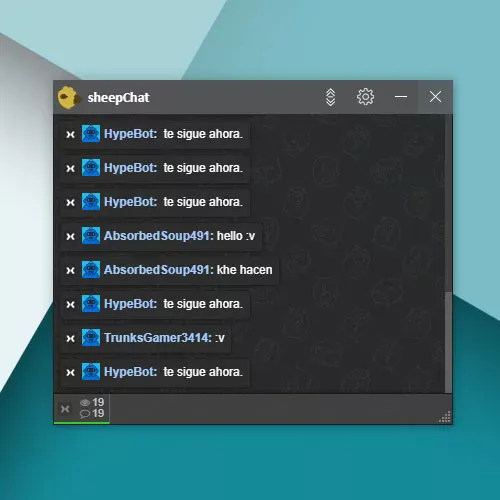The width and height of the screenshot is (500, 500).
Task: Open TrunksGamer3414 username link
Action: click(158, 338)
